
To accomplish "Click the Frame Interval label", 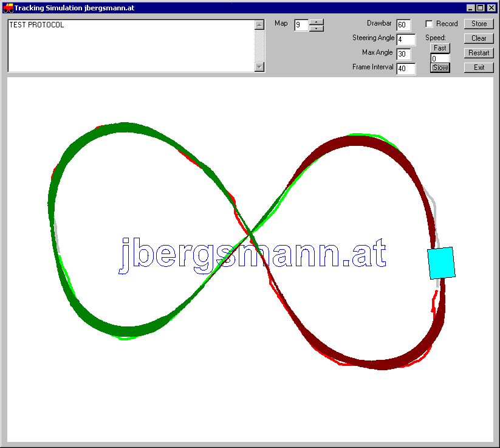I will 373,67.
